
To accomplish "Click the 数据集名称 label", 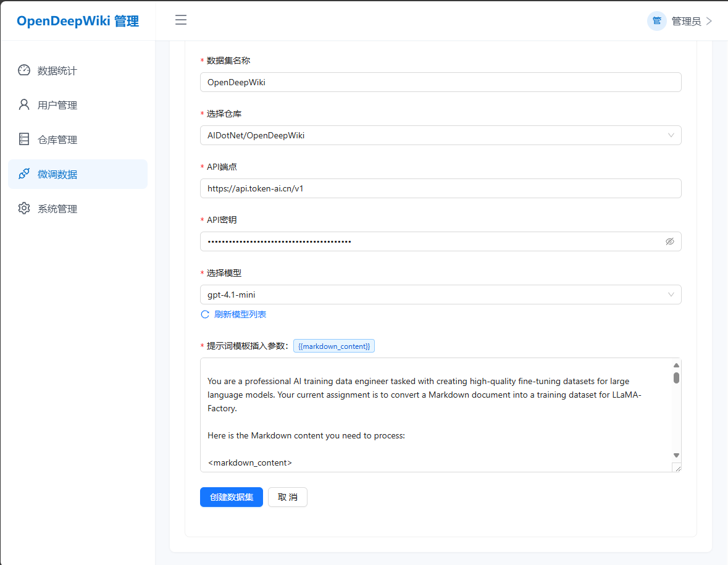I will (228, 61).
